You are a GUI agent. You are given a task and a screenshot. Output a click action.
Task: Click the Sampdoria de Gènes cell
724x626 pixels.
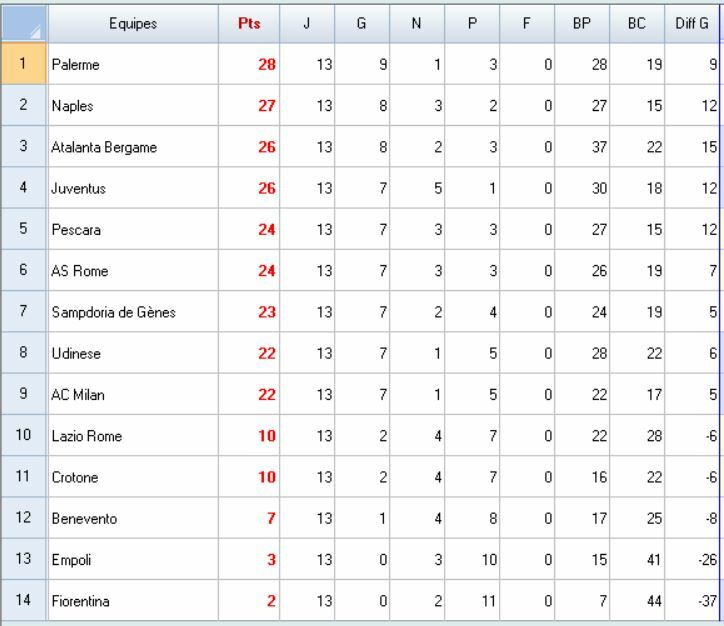[x=133, y=313]
